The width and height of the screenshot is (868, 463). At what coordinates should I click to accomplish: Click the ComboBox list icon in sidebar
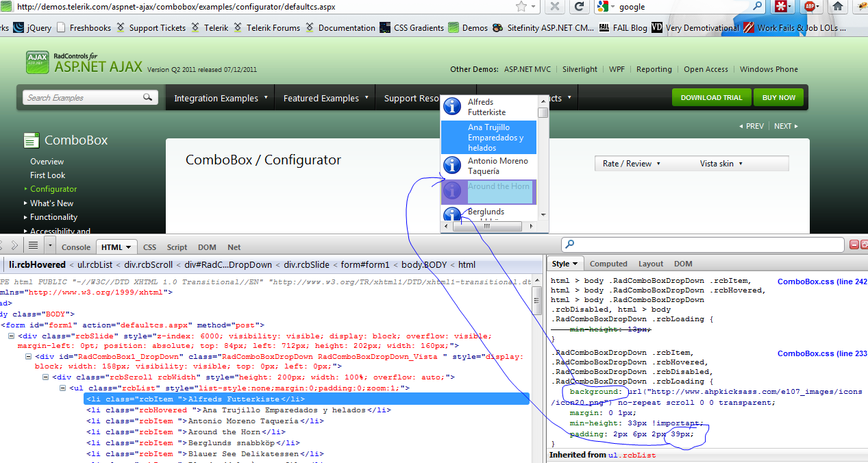(32, 140)
